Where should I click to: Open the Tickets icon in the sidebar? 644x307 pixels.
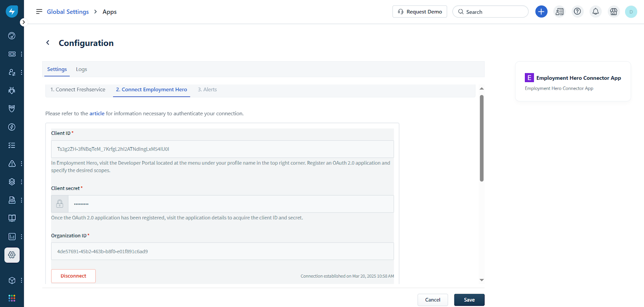click(x=12, y=54)
